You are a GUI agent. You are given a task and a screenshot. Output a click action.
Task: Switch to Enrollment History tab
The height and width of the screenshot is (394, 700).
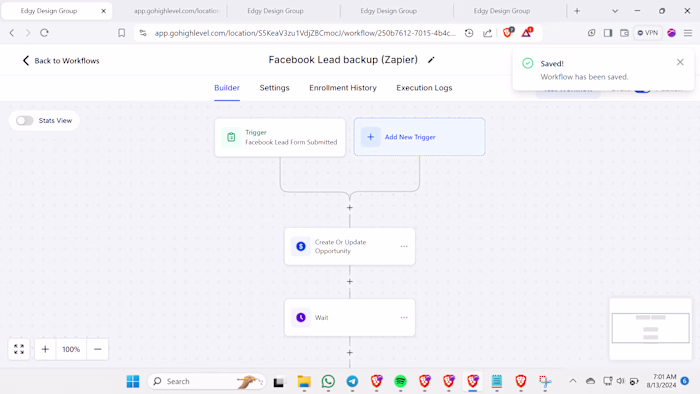point(343,88)
